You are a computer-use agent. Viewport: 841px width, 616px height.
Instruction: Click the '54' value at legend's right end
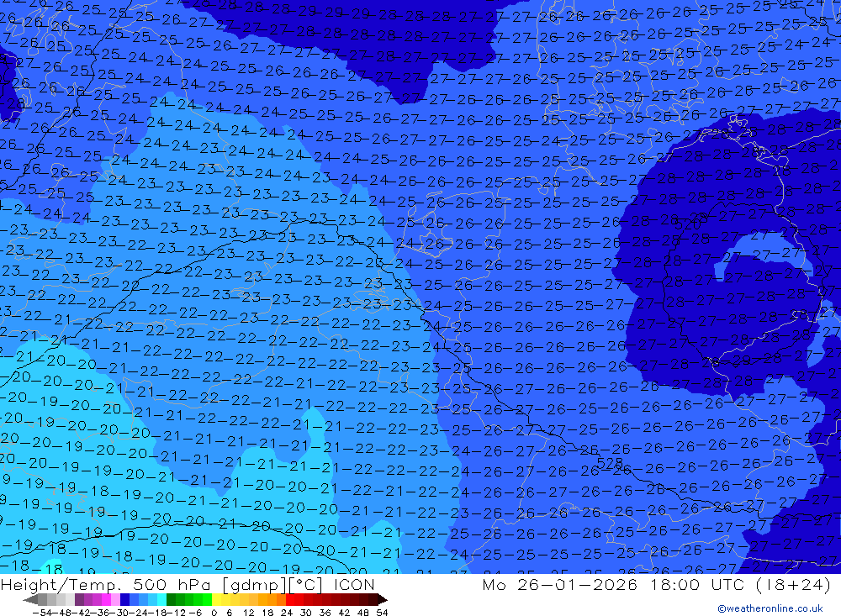click(x=382, y=613)
